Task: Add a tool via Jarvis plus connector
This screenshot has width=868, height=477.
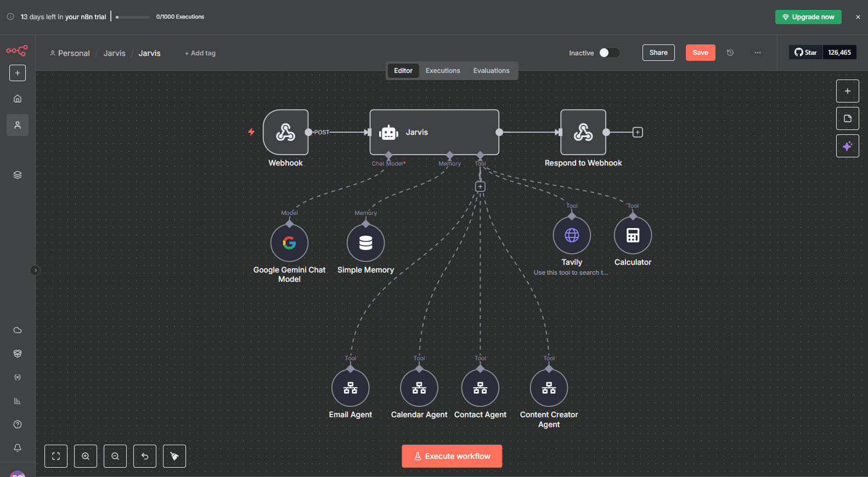Action: point(480,187)
